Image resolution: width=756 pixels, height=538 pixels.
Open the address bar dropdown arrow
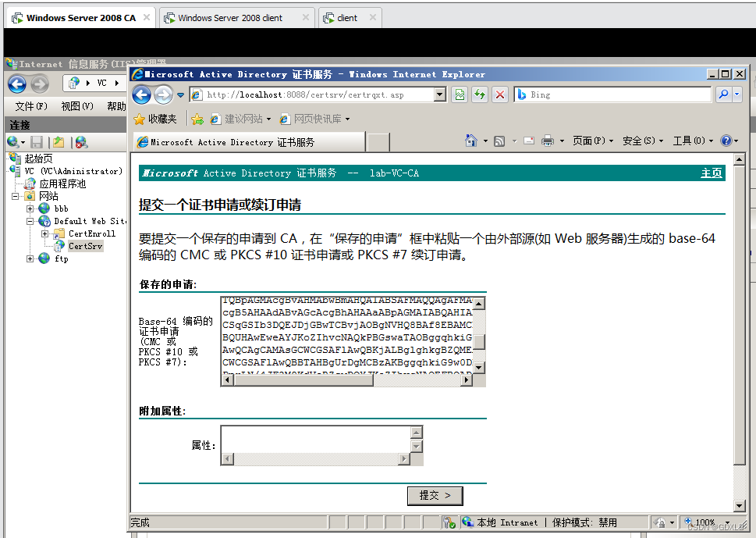coord(440,94)
